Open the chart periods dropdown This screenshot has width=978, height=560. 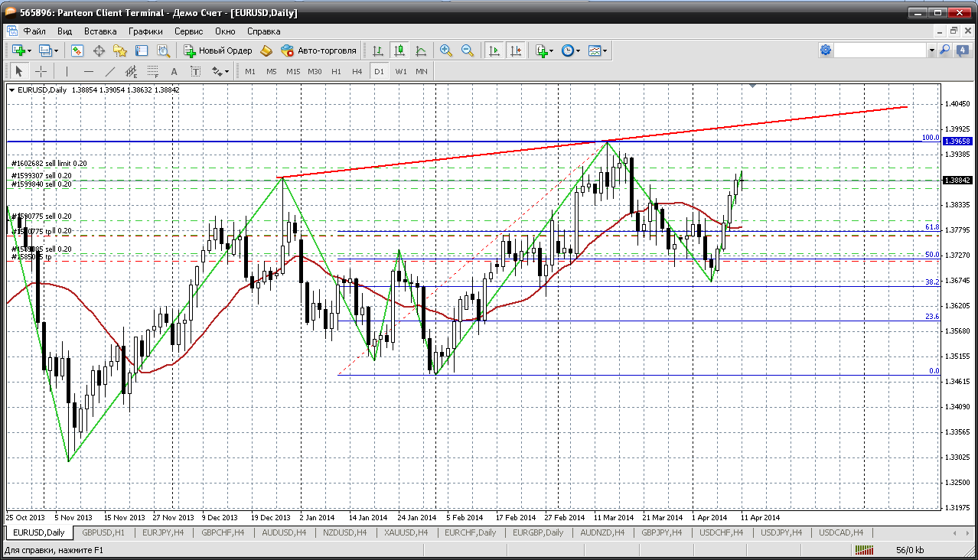pos(577,50)
